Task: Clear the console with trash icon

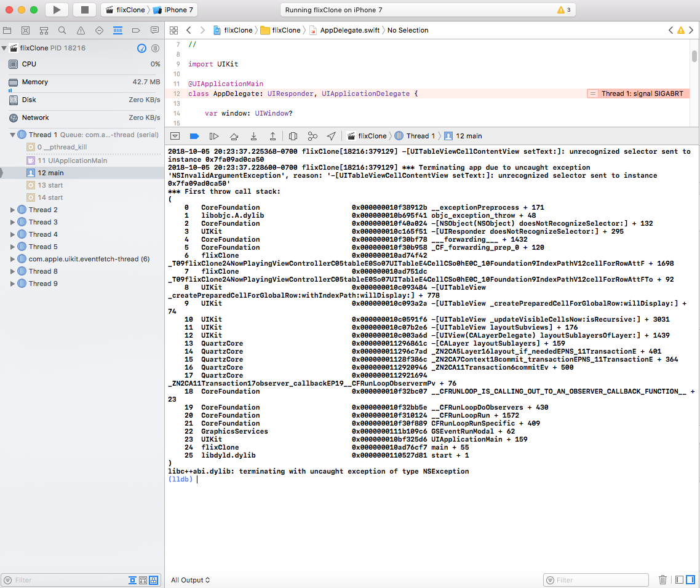Action: (662, 579)
